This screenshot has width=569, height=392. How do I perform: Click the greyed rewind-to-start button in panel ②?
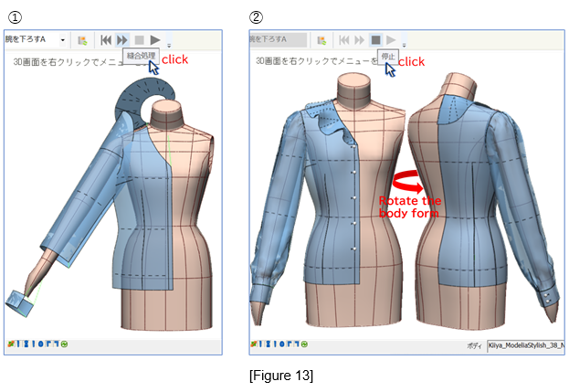click(x=344, y=40)
